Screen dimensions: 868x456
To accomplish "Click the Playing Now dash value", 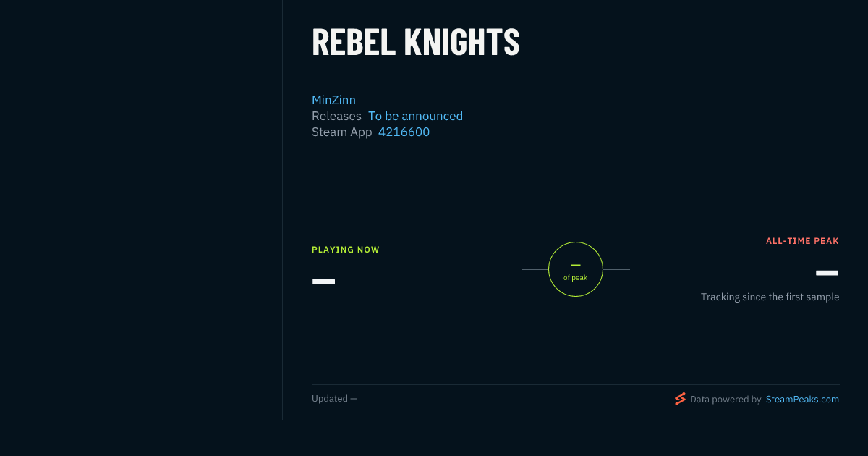I will tap(323, 282).
